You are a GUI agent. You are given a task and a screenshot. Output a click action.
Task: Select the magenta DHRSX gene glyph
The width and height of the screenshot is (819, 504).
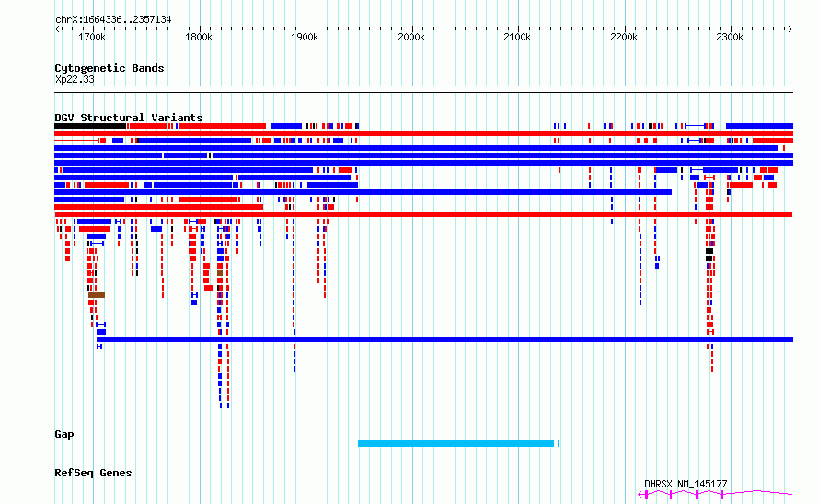[715, 494]
